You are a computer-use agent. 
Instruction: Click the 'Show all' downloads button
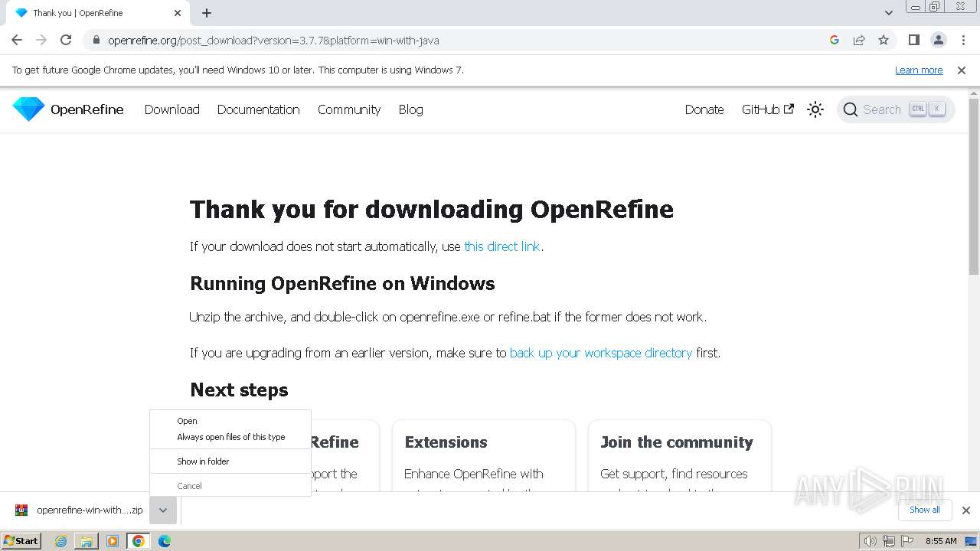coord(924,510)
